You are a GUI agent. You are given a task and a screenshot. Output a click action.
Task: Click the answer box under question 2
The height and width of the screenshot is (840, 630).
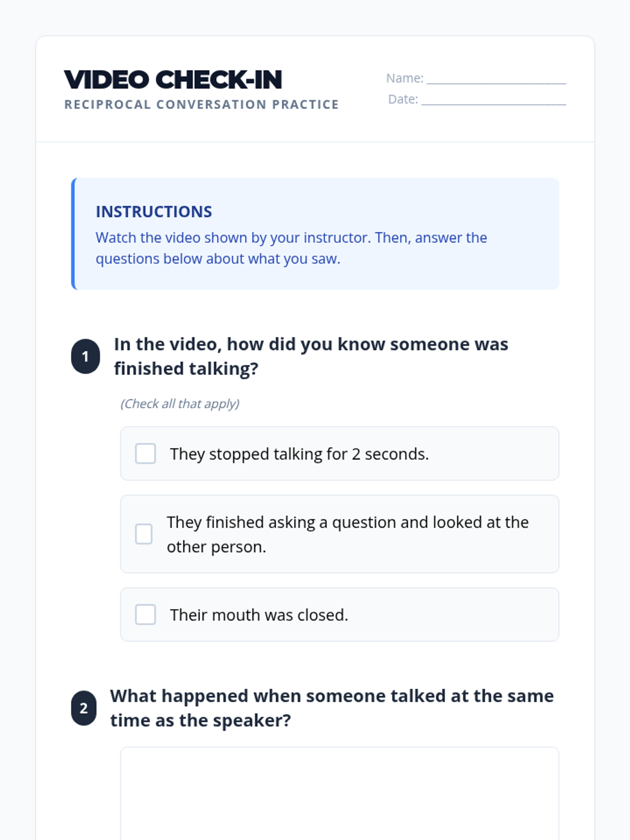tap(339, 793)
